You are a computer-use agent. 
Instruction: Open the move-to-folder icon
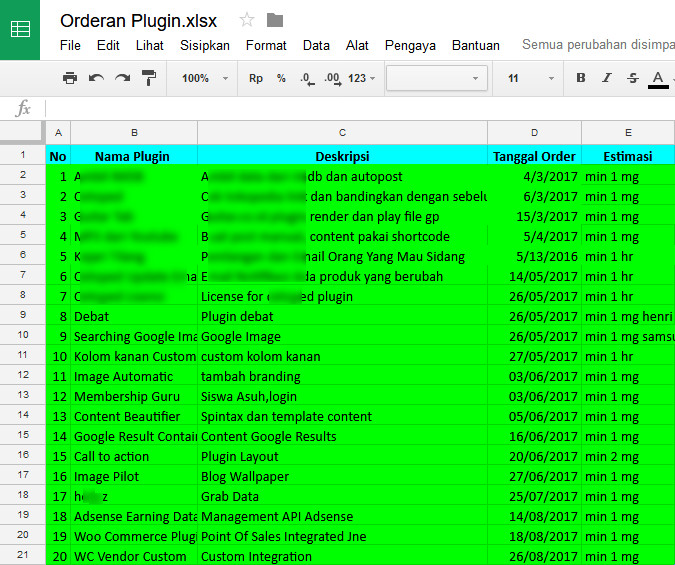275,20
